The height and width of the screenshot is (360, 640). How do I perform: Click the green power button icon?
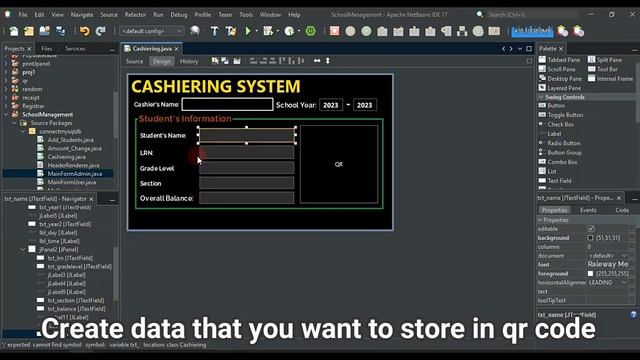click(x=311, y=31)
